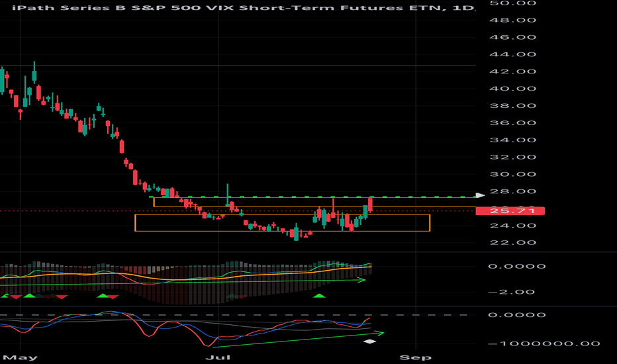The image size is (617, 364).
Task: Select the red 25.71 current price label
Action: (x=510, y=211)
